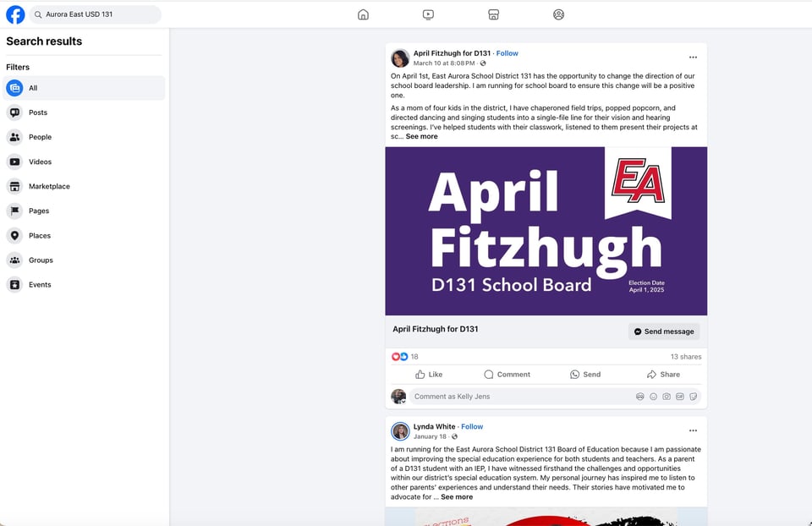The height and width of the screenshot is (526, 812).
Task: Click Send message button
Action: [x=664, y=331]
